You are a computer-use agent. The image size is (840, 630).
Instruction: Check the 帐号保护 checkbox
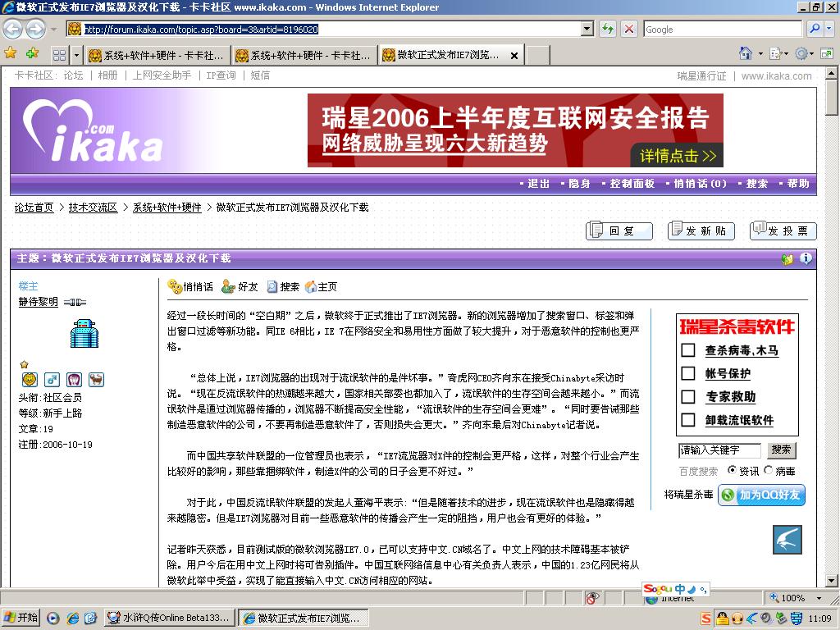pyautogui.click(x=688, y=373)
